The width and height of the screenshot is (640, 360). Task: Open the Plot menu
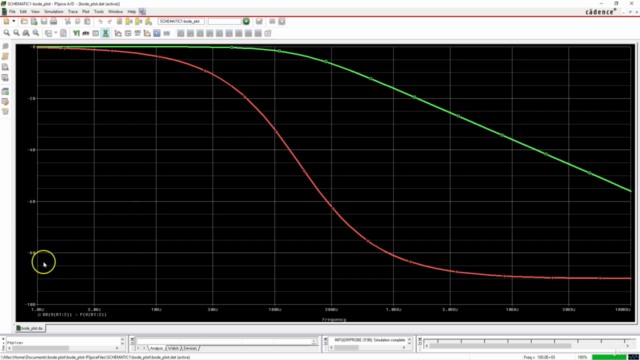click(86, 12)
